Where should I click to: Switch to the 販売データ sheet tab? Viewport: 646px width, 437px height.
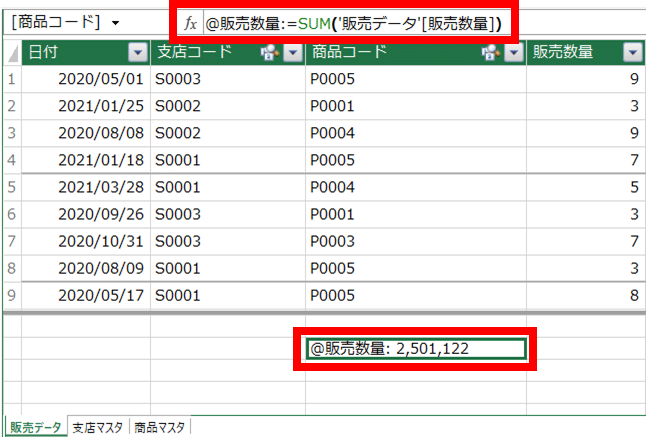[x=35, y=427]
